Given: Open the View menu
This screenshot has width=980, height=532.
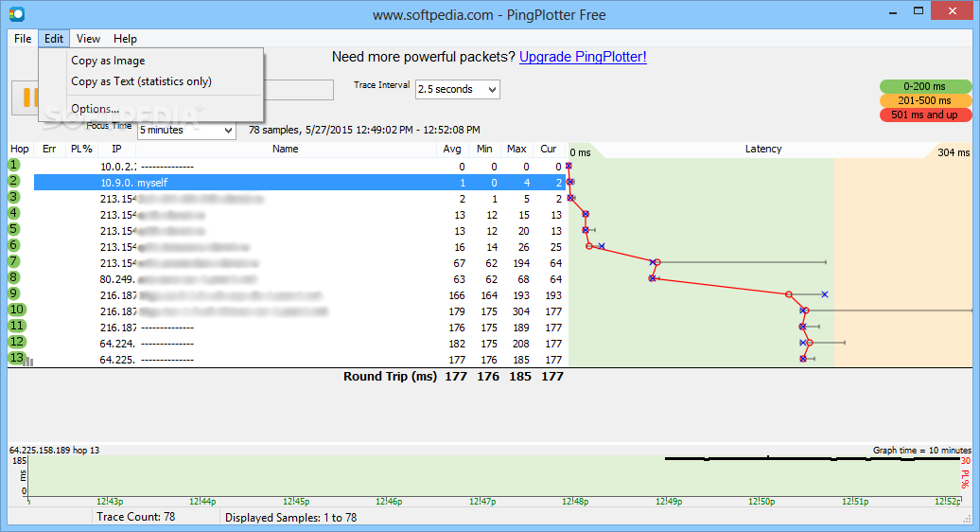Looking at the screenshot, I should [x=88, y=38].
